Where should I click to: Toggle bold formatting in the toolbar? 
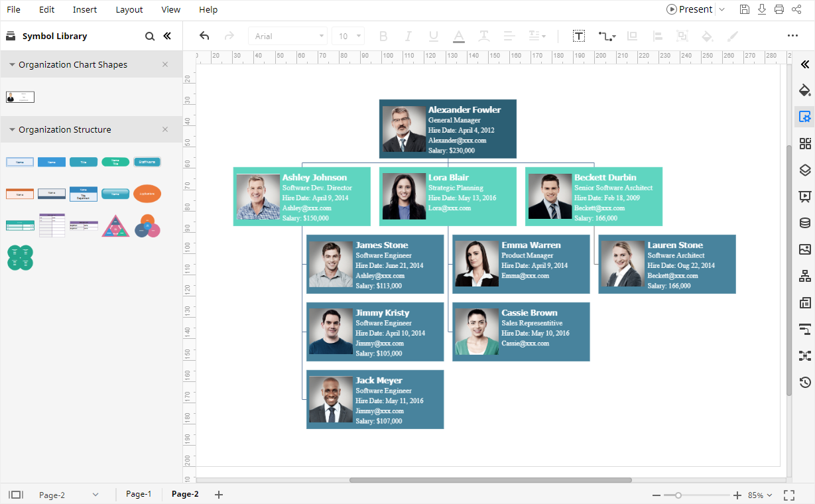[383, 36]
